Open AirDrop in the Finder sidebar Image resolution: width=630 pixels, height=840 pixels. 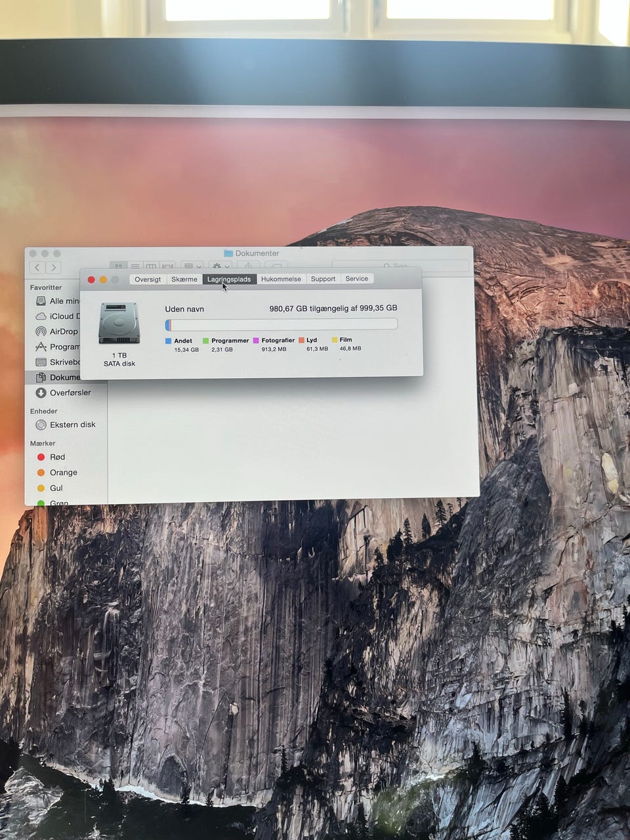[57, 331]
